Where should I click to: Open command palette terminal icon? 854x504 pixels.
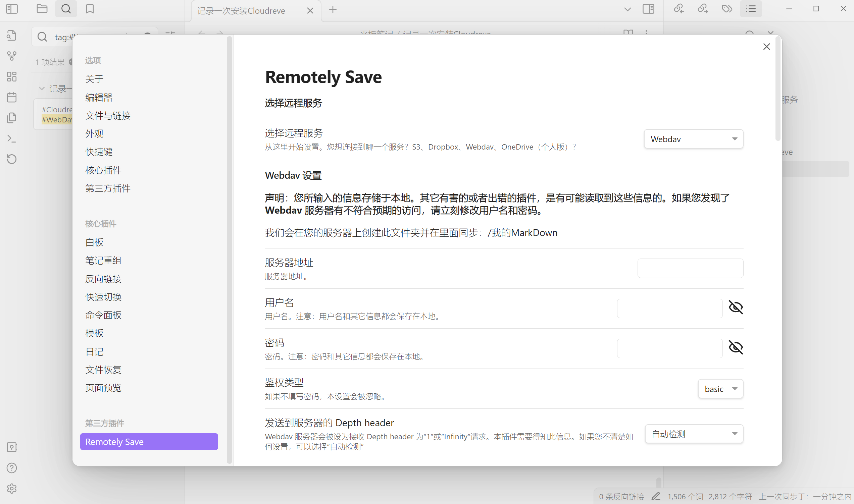[x=12, y=138]
